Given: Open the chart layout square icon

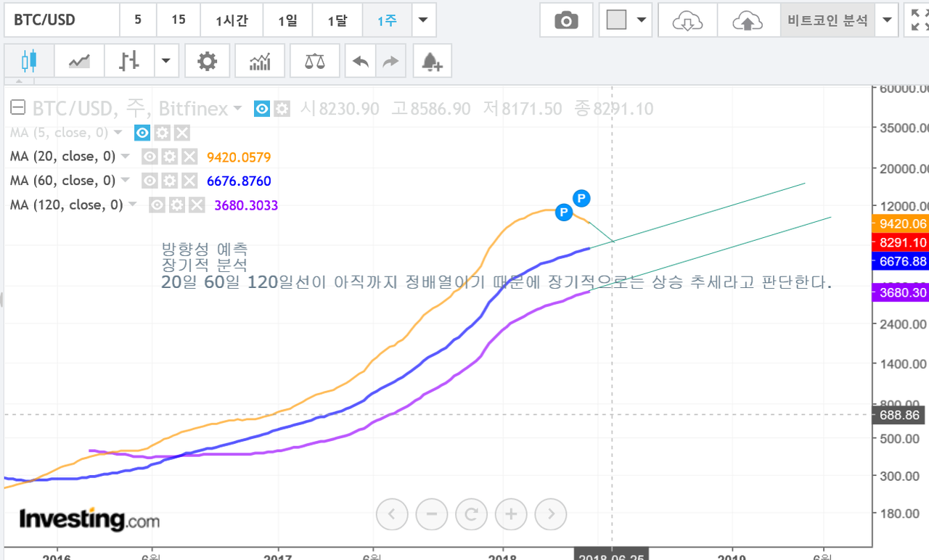Looking at the screenshot, I should pyautogui.click(x=616, y=20).
